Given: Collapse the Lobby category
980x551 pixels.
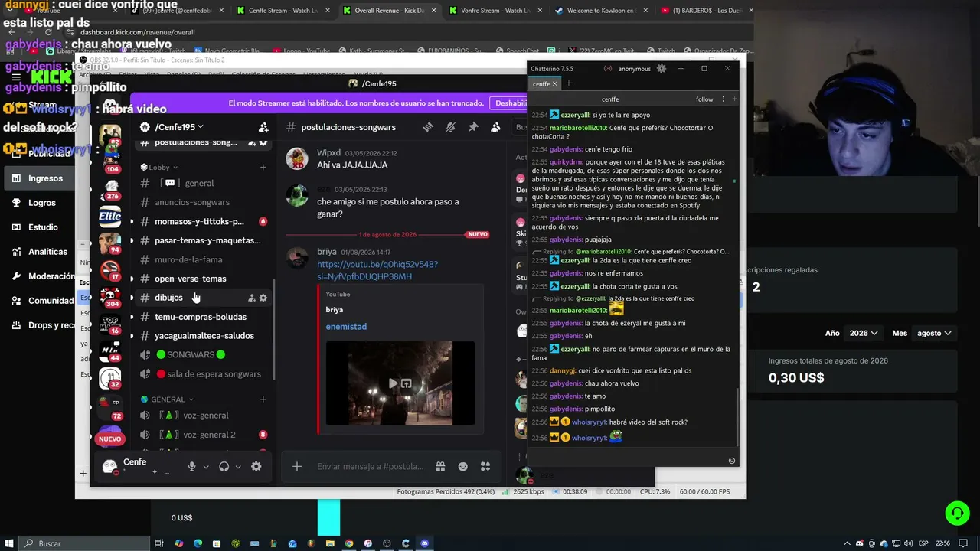Looking at the screenshot, I should pyautogui.click(x=159, y=167).
